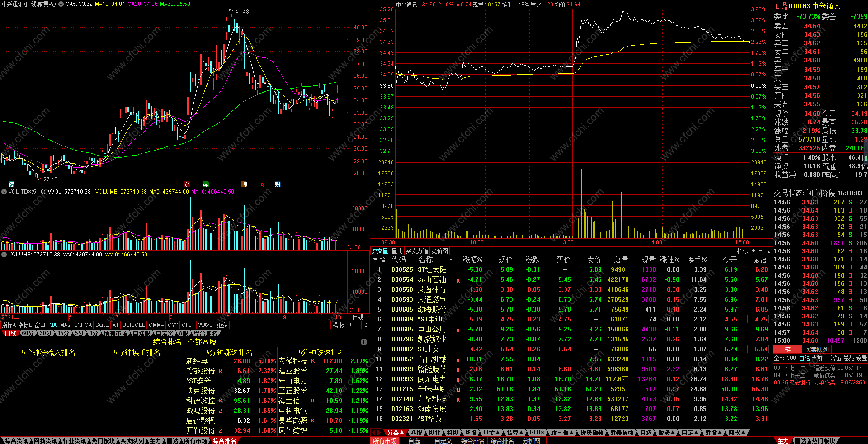Viewport: 868px width, 444px height.
Task: Click the R300 badge beside stock code 000063
Action: (785, 6)
